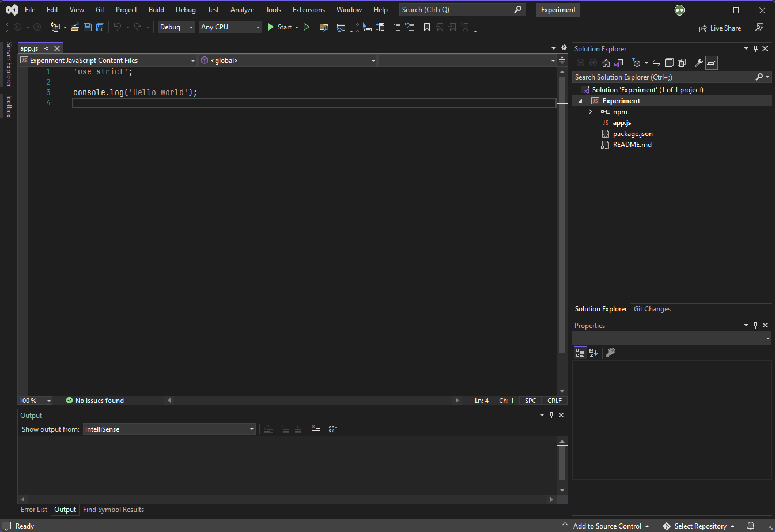775x532 pixels.
Task: Toggle Preview Selected Items in Solution Explorer
Action: click(x=712, y=63)
